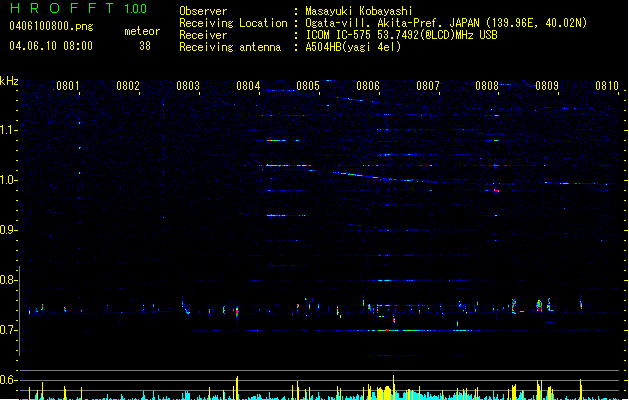This screenshot has height=400, width=629.
Task: Click the 0810 time marker
Action: pyautogui.click(x=607, y=86)
